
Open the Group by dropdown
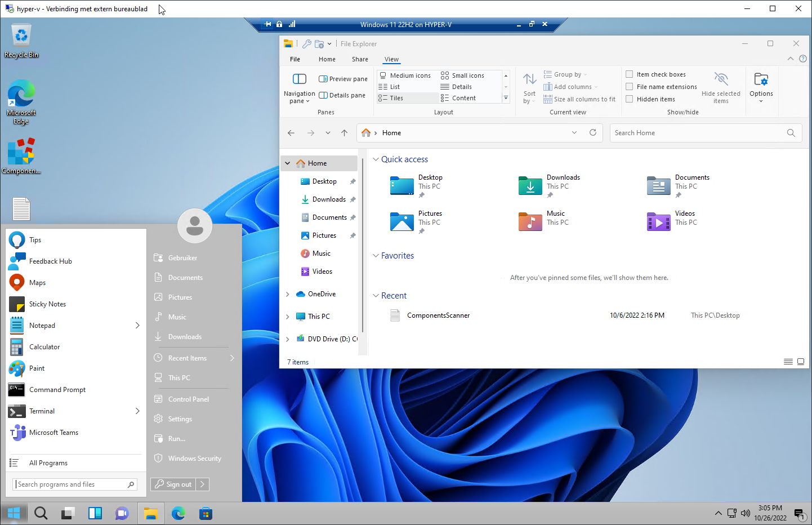565,74
